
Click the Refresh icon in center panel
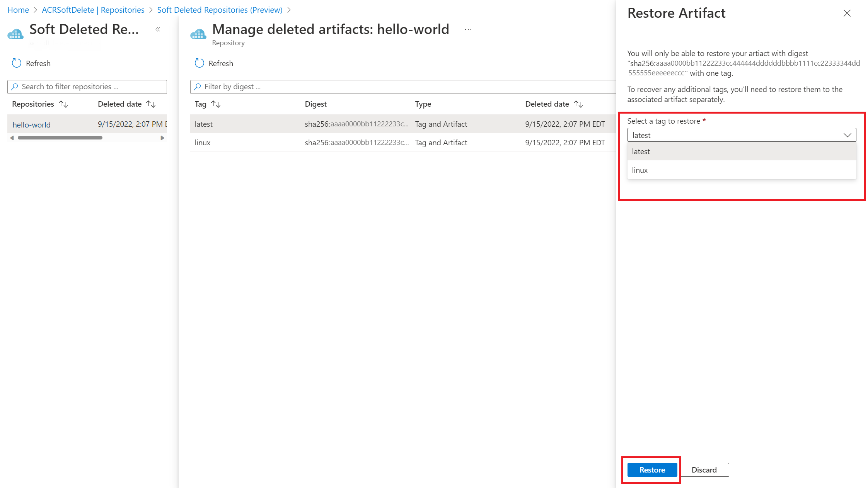point(199,63)
